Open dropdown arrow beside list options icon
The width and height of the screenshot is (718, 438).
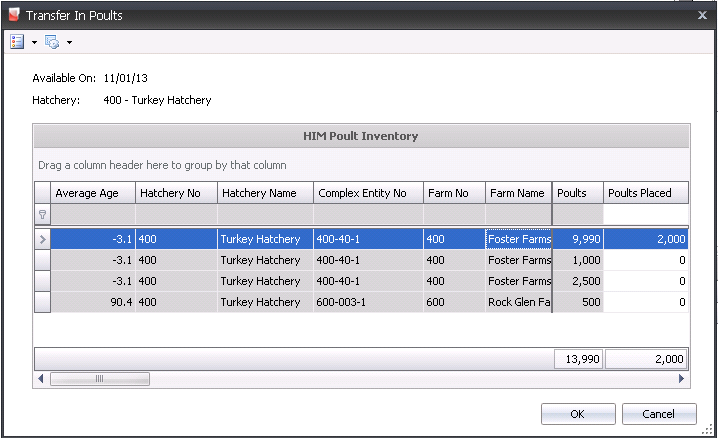34,43
